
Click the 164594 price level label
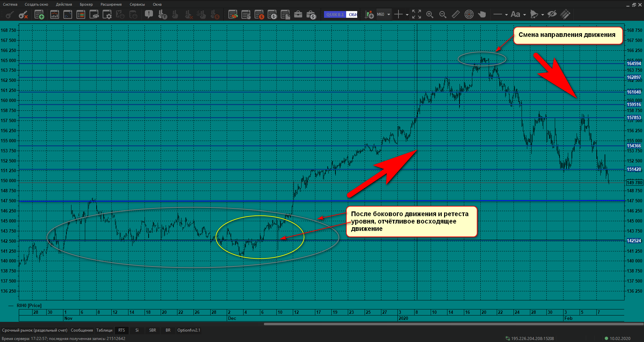(634, 63)
